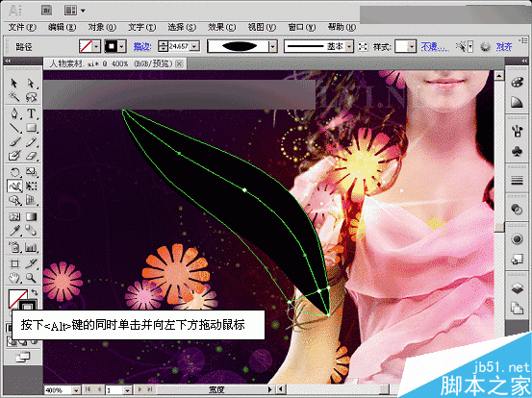Click the Select Similar Objects icon
The height and width of the screenshot is (398, 532).
tap(461, 46)
